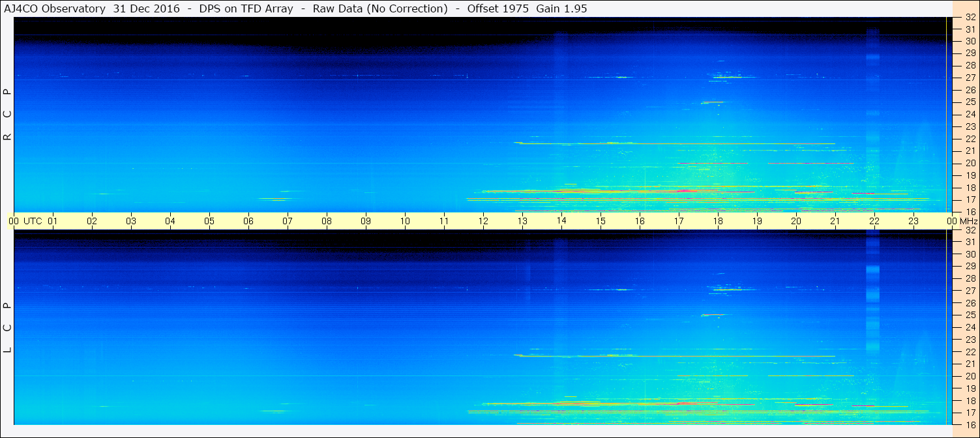Pick hour marker 10 on time axis
Image resolution: width=980 pixels, height=438 pixels.
[405, 222]
